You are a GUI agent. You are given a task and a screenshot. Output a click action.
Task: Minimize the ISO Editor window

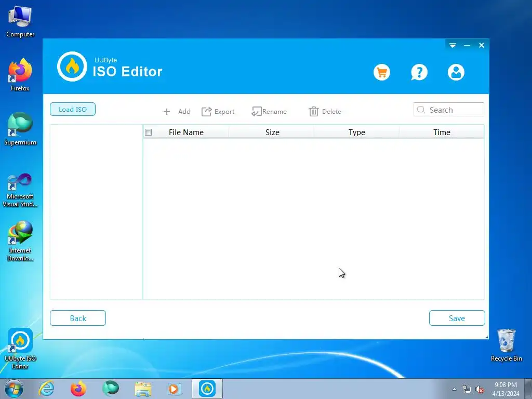(467, 45)
